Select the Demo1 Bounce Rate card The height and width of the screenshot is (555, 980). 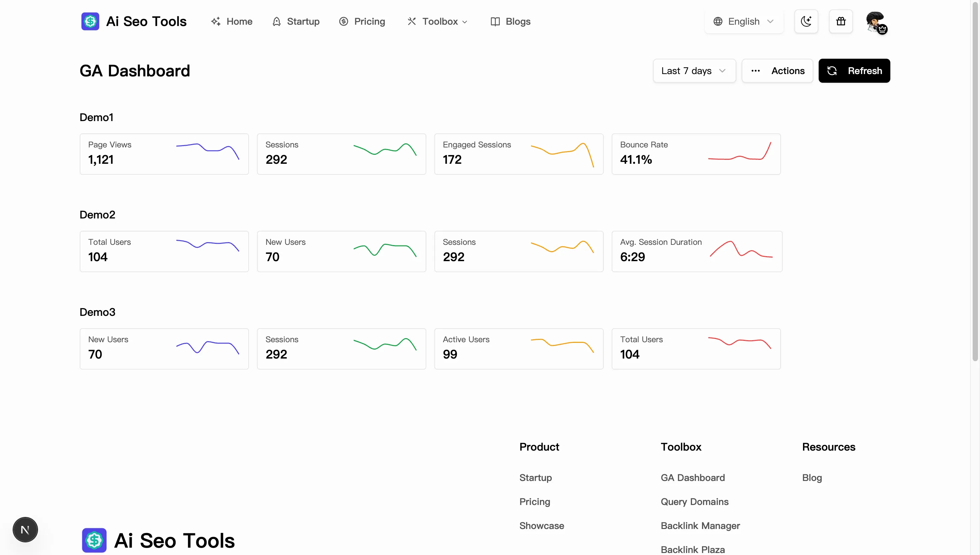pos(696,154)
